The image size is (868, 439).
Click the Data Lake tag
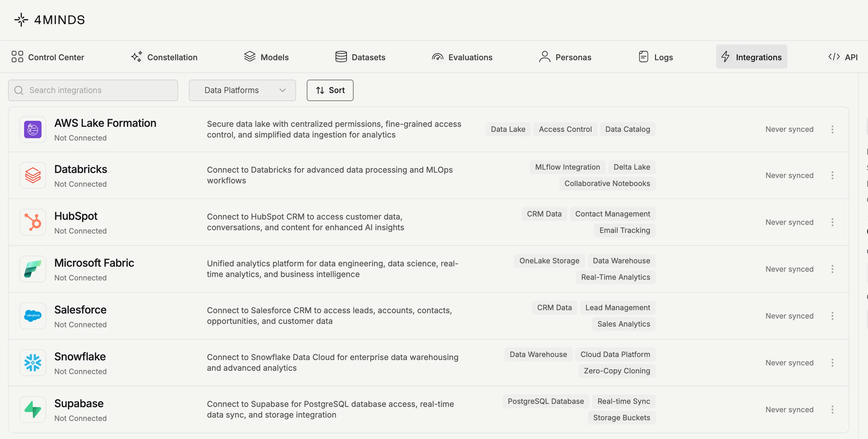click(508, 129)
